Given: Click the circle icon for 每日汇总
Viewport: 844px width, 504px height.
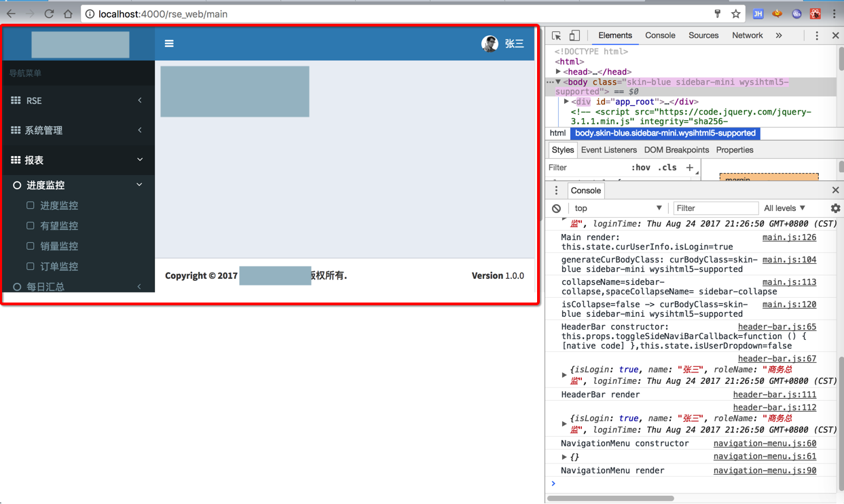Looking at the screenshot, I should 17,287.
